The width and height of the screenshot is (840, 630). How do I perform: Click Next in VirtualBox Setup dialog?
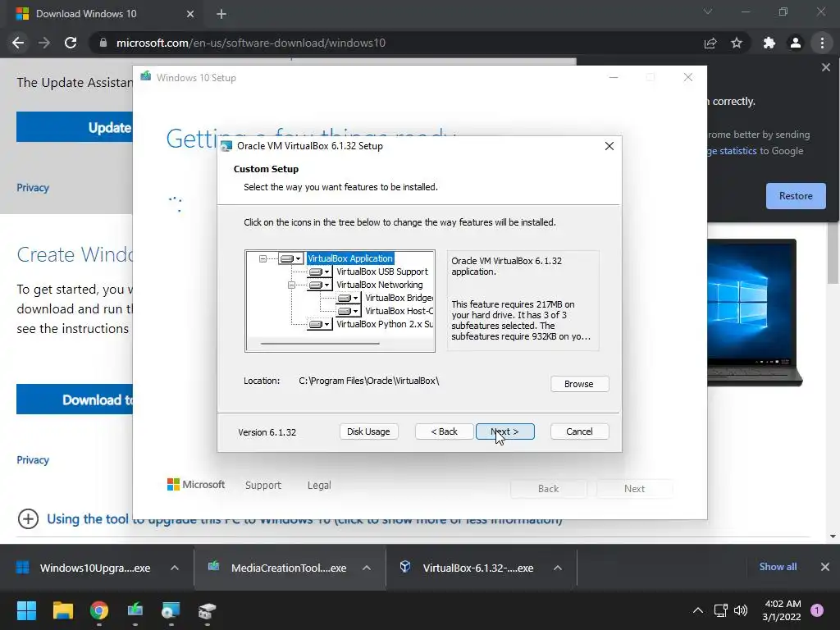504,431
